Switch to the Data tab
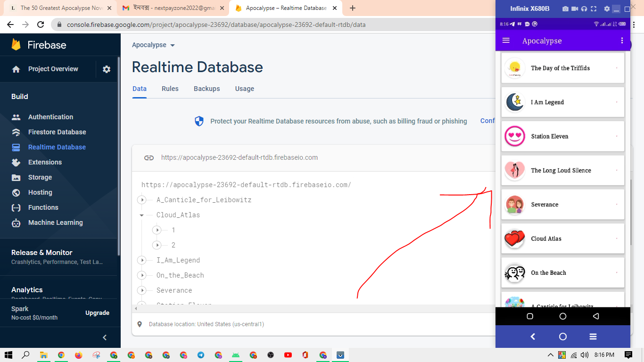 (x=140, y=89)
